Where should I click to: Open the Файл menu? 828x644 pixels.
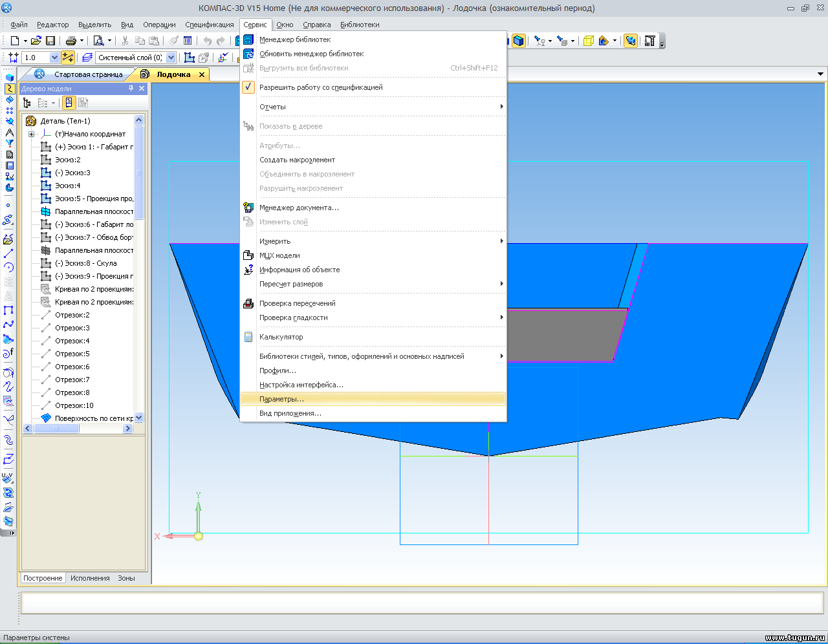18,25
